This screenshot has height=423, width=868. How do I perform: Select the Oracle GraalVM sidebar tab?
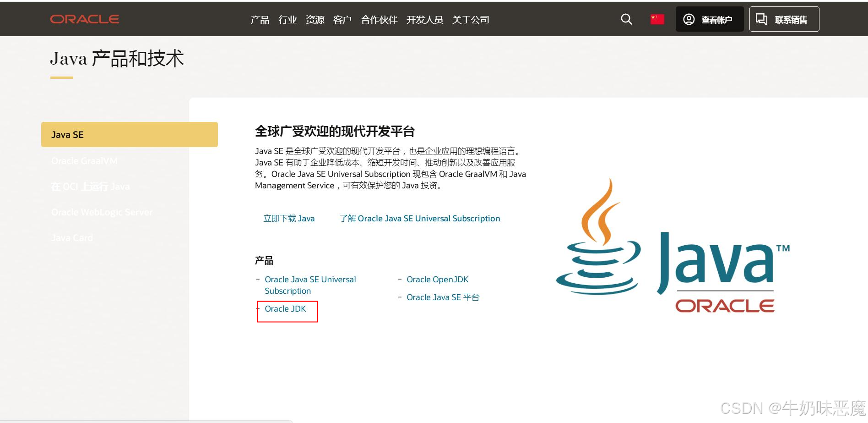84,161
